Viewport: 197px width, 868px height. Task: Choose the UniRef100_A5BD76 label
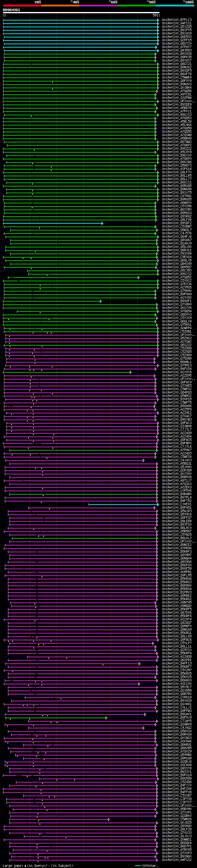(x=177, y=108)
